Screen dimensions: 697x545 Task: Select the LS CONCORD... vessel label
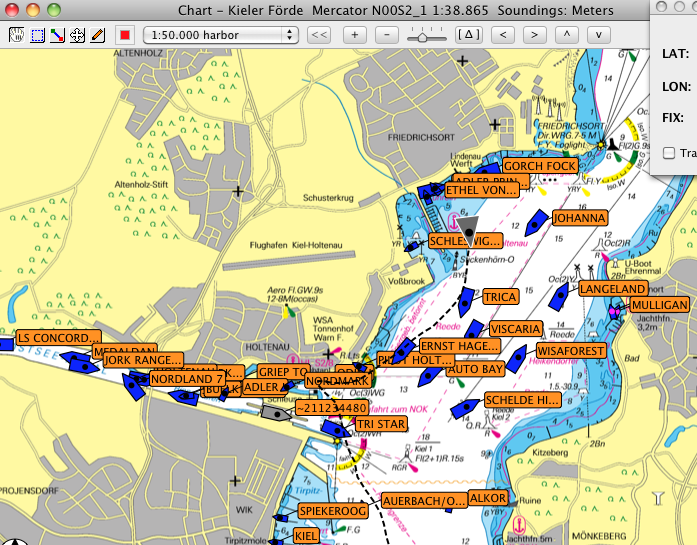point(58,338)
